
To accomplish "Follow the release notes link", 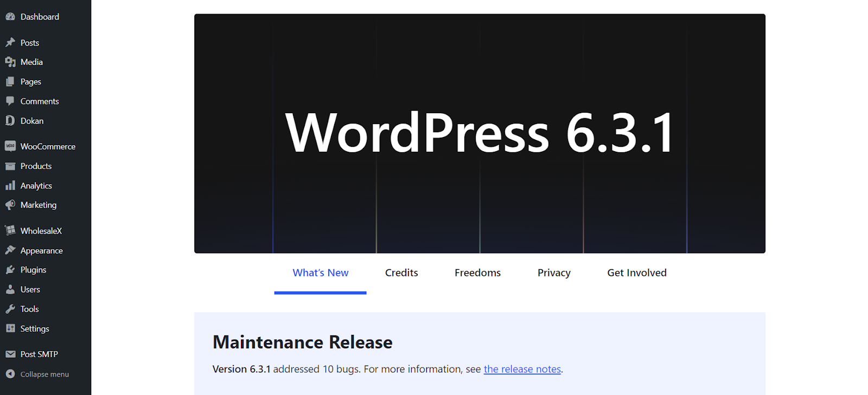I will tap(522, 369).
